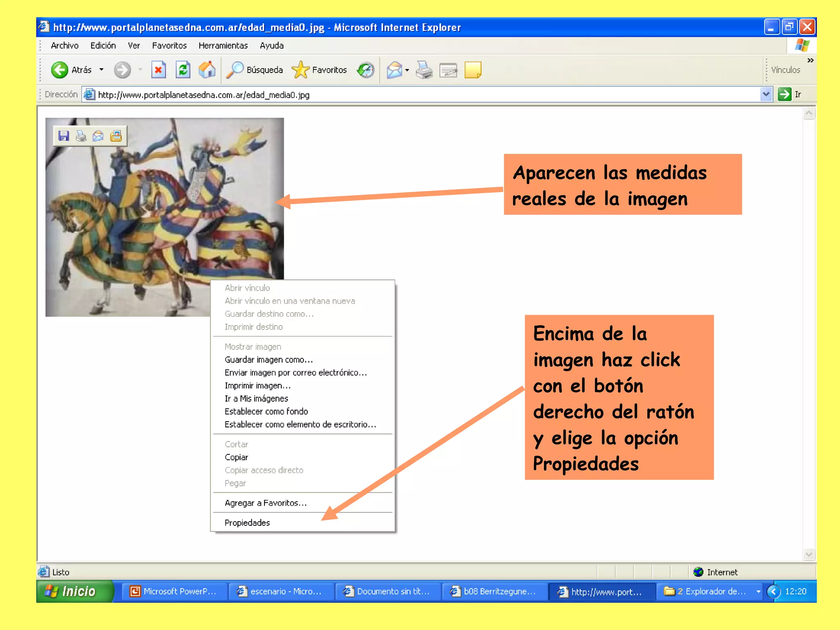Click the Windows flag throbber logo

coord(802,45)
